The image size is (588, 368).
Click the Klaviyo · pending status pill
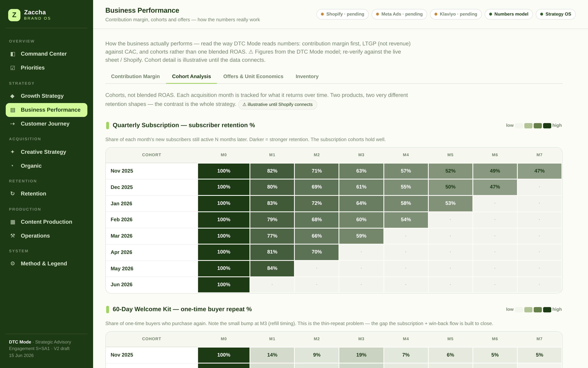455,14
